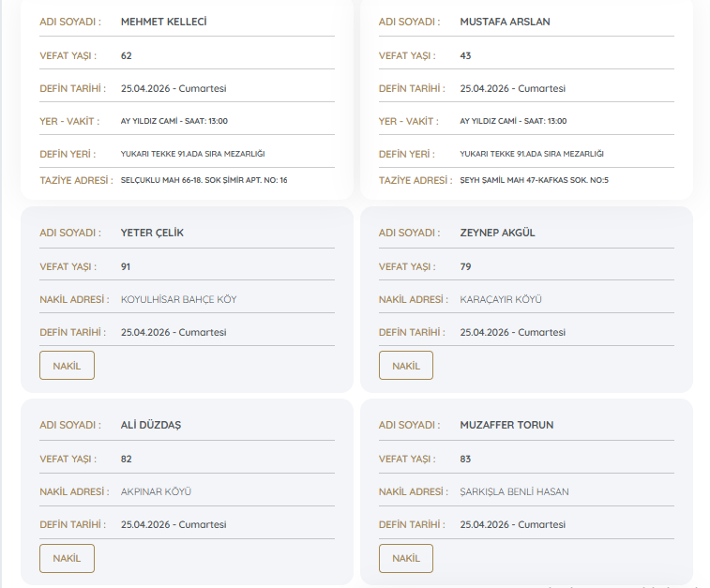Viewport: 710px width, 588px height.
Task: Click Mehmet Kelleci's Yukarı Tekke burial place
Action: tap(193, 154)
